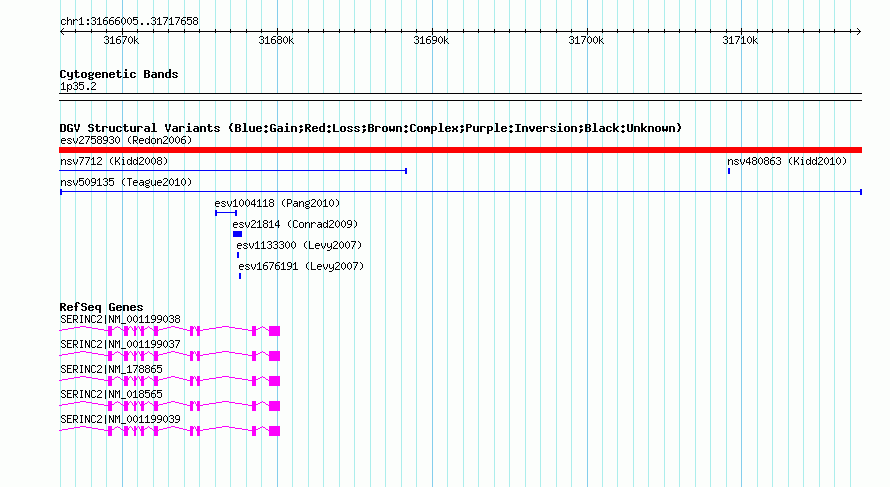Screen dimensions: 890x487
Task: Click the SERINC2 NM_178865 gene model glyph
Action: pos(170,381)
